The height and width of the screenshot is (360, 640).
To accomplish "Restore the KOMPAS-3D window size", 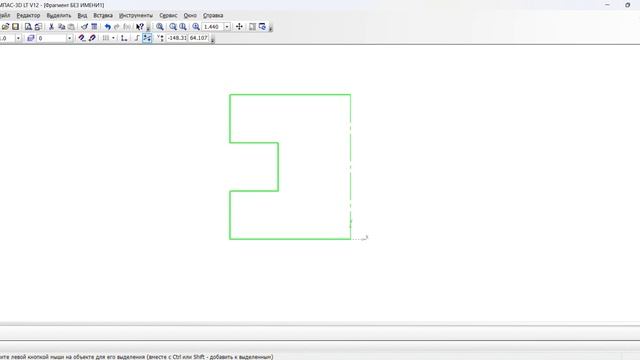I will tap(627, 5).
